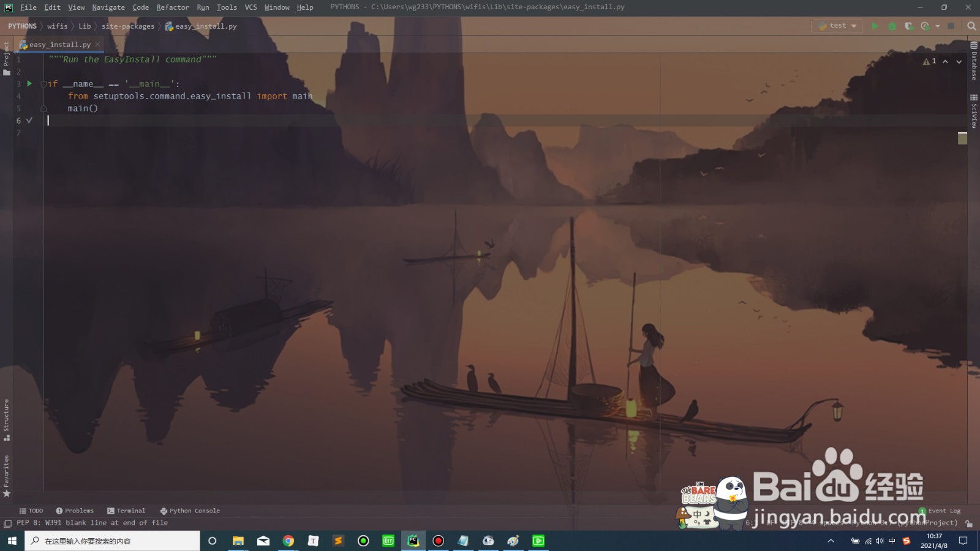The width and height of the screenshot is (980, 551).
Task: Open Google Chrome from taskbar
Action: point(288,541)
